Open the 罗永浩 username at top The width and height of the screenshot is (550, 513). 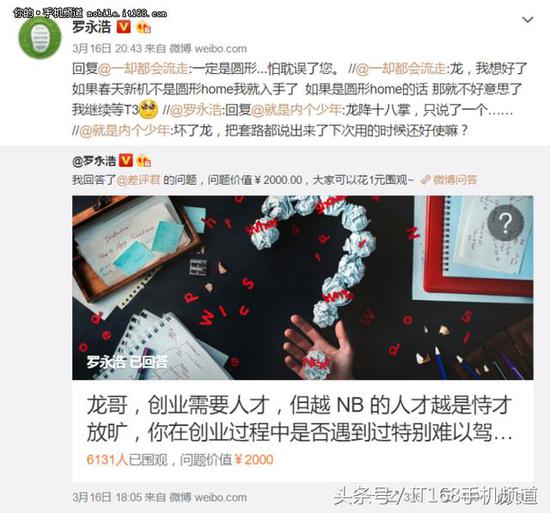tap(92, 27)
